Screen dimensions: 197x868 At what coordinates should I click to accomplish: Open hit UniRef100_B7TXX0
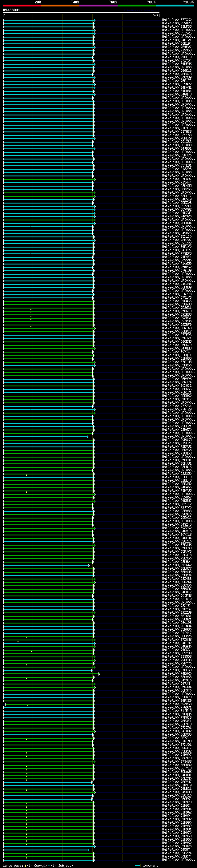point(177,20)
